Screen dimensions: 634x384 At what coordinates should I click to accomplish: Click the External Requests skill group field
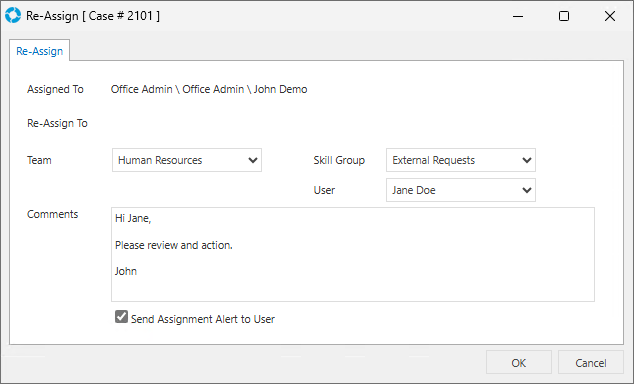(x=461, y=160)
